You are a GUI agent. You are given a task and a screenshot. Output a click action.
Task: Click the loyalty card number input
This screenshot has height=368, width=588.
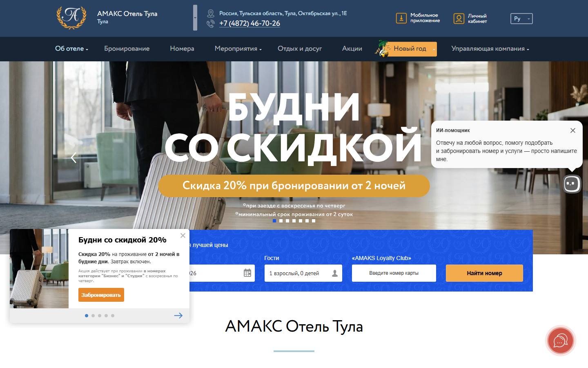(x=394, y=273)
